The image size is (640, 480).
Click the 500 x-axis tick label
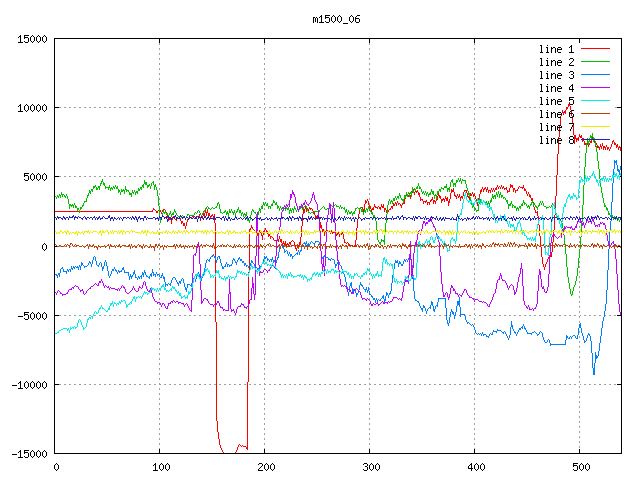point(580,467)
